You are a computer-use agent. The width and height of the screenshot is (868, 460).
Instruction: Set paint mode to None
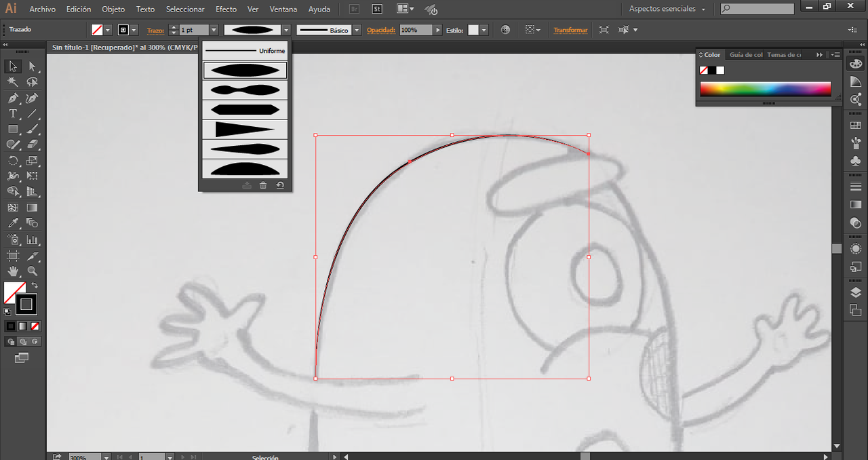(x=35, y=326)
